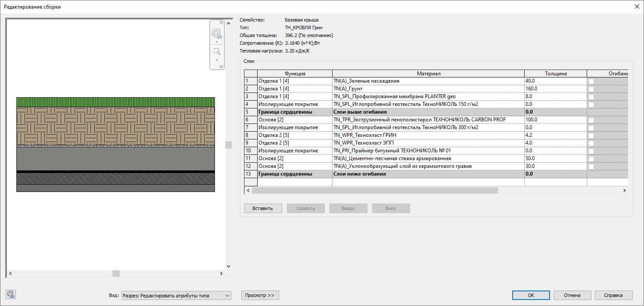Select the 2D steering wheel navigation icon
This screenshot has height=306, width=644.
click(x=216, y=33)
